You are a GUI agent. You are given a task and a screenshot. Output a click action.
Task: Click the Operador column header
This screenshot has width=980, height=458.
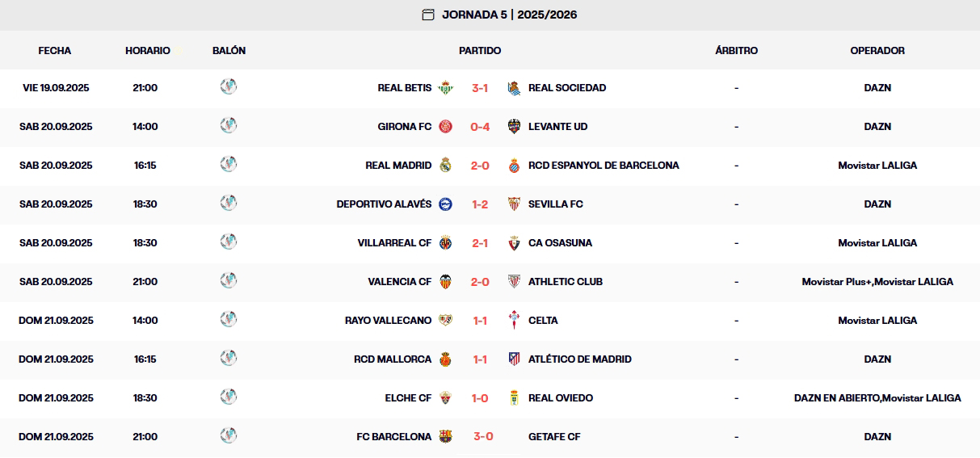(x=877, y=50)
